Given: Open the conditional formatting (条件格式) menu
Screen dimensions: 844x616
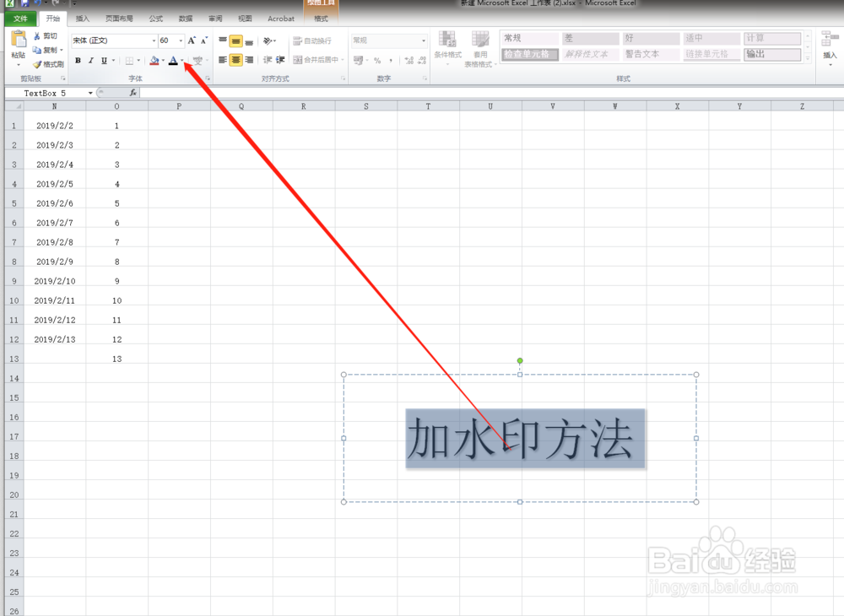Looking at the screenshot, I should pos(447,51).
